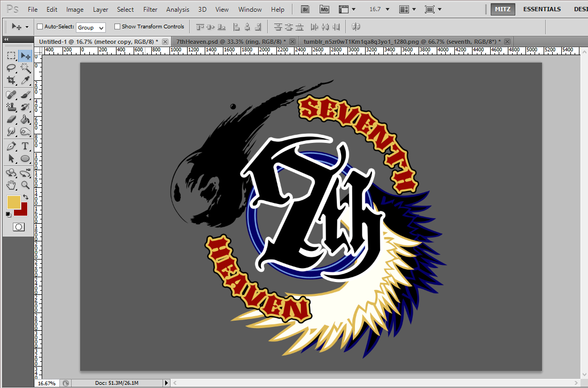Click Distribute Vertical Centers button
Viewport: 588px width, 388px height.
tap(288, 27)
